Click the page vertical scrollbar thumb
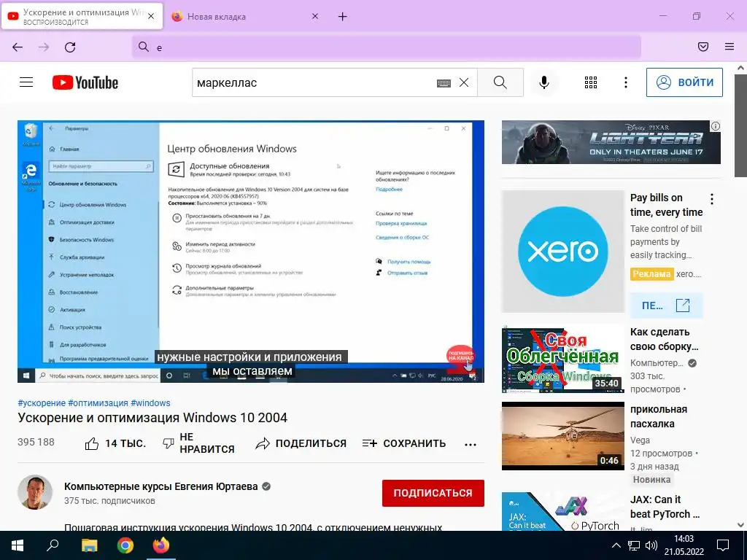This screenshot has width=747, height=560. click(741, 125)
